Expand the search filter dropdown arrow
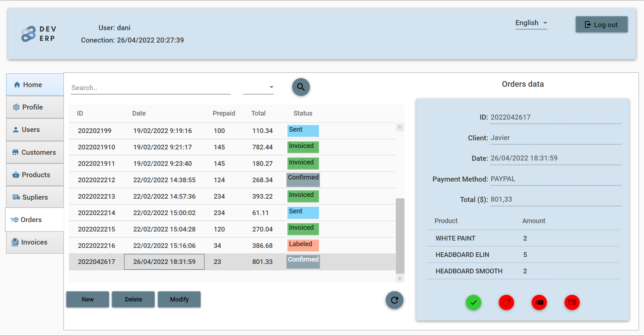The height and width of the screenshot is (335, 644). tap(271, 86)
